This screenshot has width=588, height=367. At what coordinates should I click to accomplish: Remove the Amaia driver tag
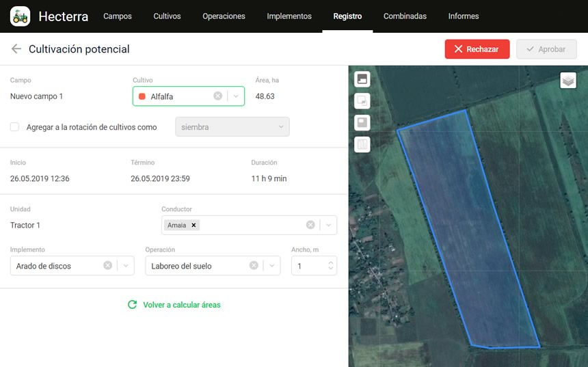[193, 225]
